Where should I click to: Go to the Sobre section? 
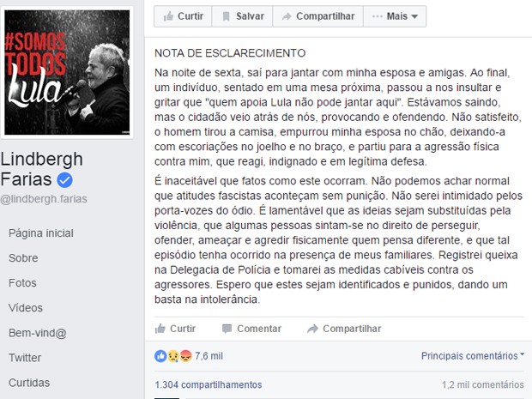23,258
